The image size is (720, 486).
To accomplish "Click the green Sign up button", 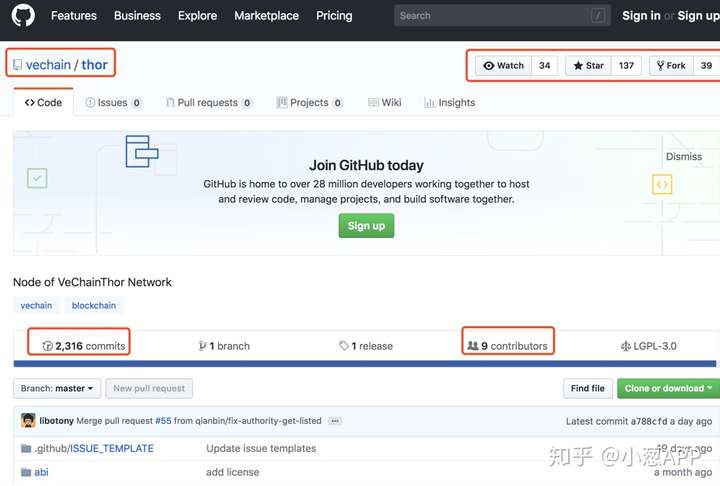I will (x=366, y=226).
